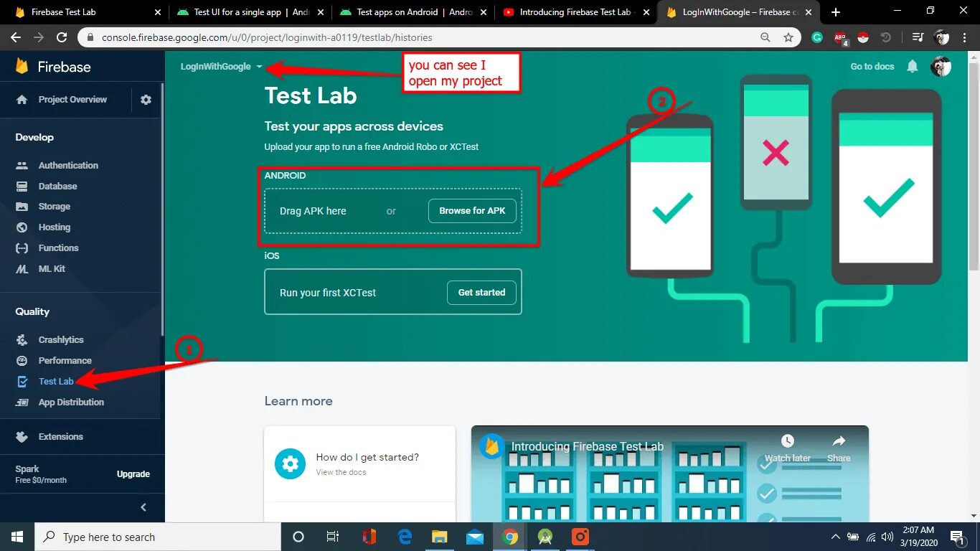Click the Browse for APK button

(472, 211)
